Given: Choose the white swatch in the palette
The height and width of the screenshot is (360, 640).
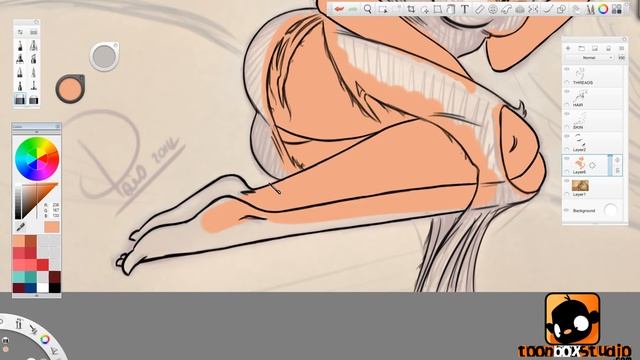Looking at the screenshot, I should pos(42,288).
